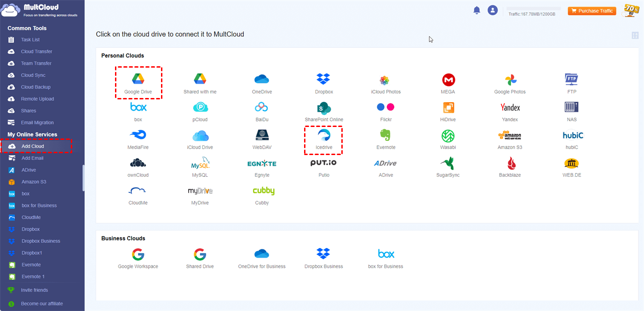
Task: Add Egnyte cloud
Action: coord(262,168)
